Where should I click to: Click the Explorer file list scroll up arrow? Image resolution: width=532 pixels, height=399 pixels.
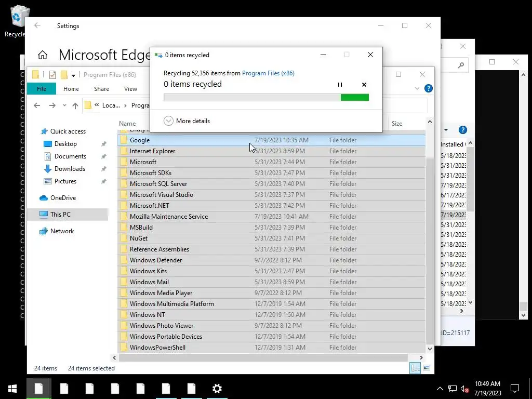(x=430, y=122)
